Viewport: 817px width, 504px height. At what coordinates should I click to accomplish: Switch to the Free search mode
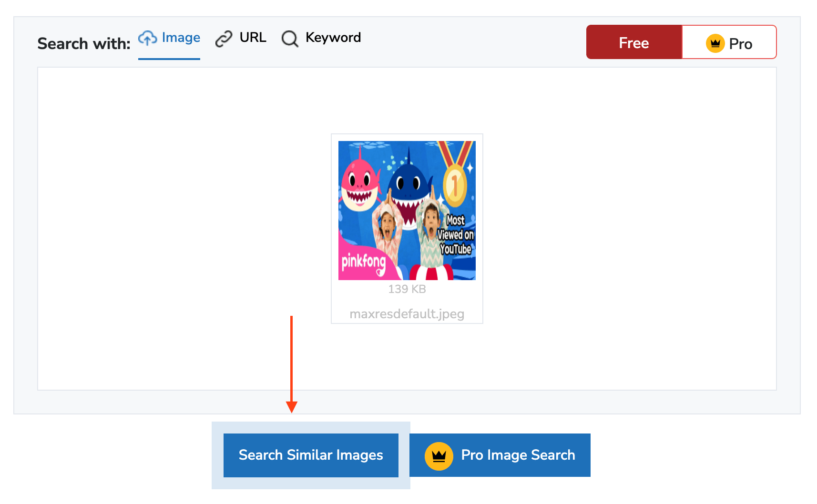[x=633, y=43]
